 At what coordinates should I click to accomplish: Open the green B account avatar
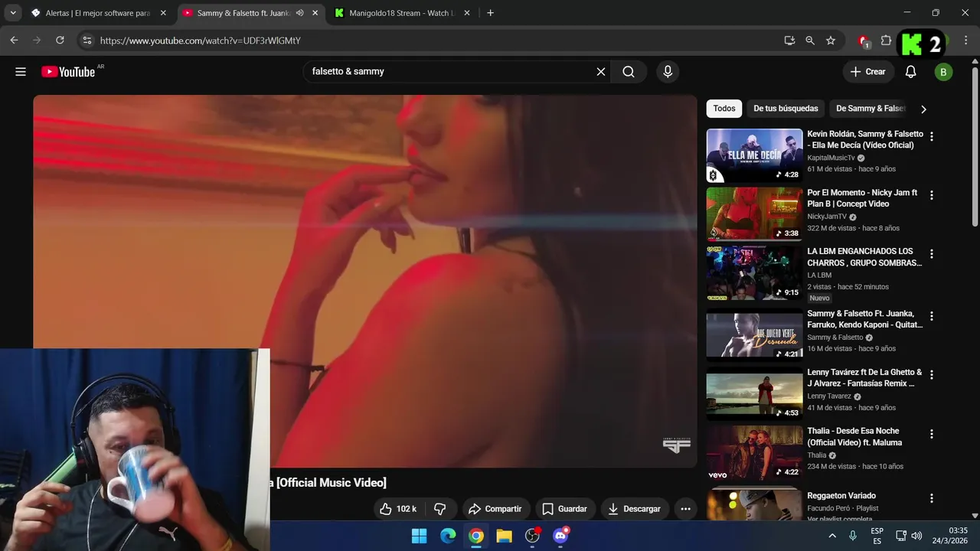(943, 72)
